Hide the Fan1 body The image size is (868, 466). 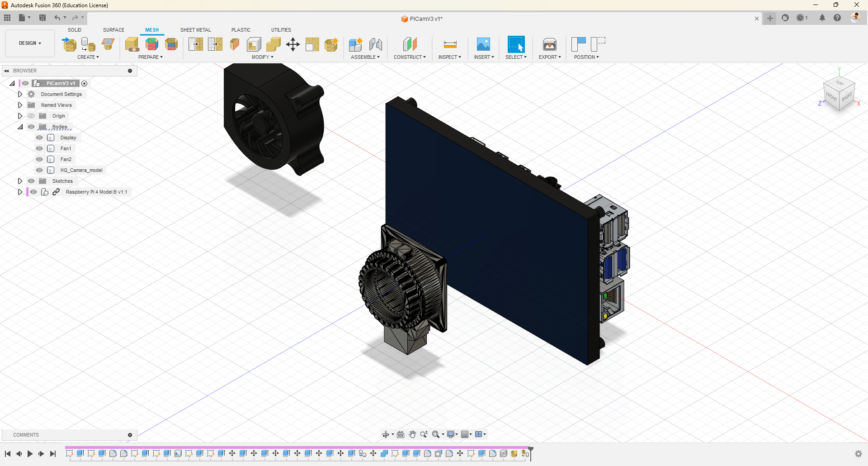39,148
